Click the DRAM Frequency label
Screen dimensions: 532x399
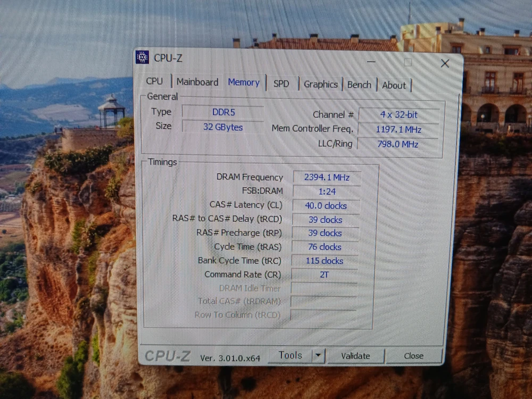click(x=250, y=177)
